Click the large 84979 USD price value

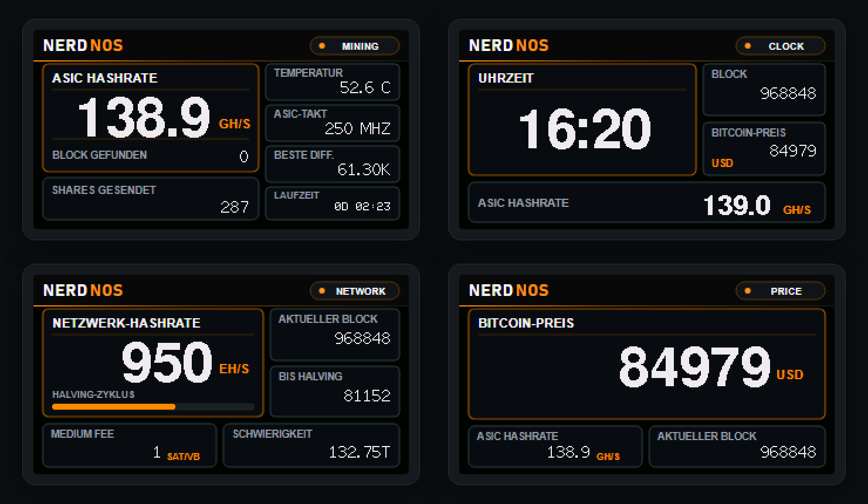coord(711,367)
